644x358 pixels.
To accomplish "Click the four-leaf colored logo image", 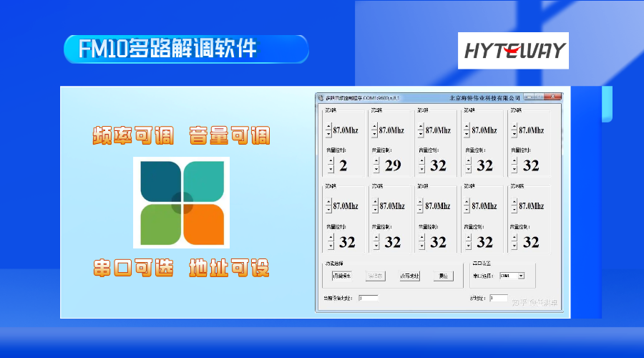I will point(182,203).
